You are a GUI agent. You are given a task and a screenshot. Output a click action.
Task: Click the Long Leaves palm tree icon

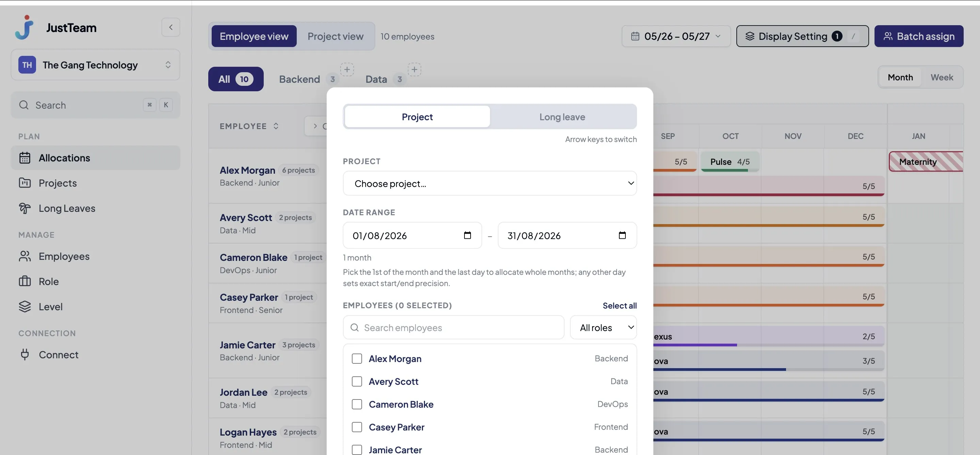(25, 208)
